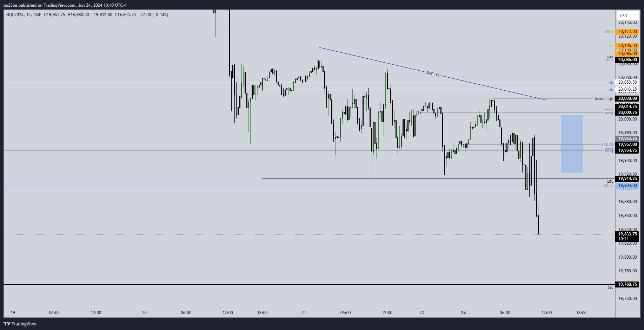
Task: Select the 19,914.25 pDL price label
Action: [627, 179]
